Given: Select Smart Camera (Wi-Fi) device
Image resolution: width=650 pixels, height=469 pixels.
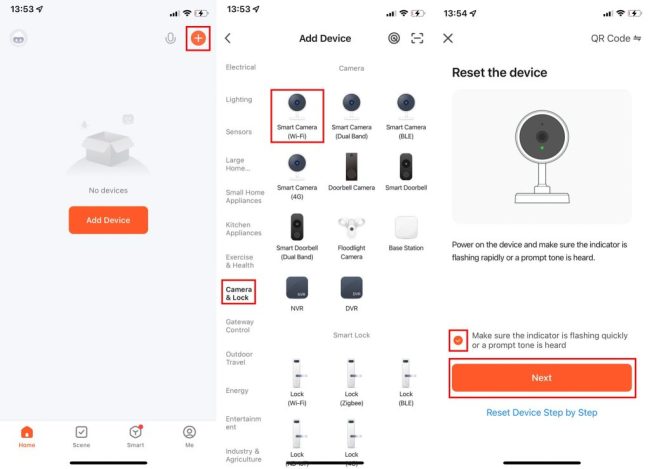Looking at the screenshot, I should pyautogui.click(x=297, y=116).
